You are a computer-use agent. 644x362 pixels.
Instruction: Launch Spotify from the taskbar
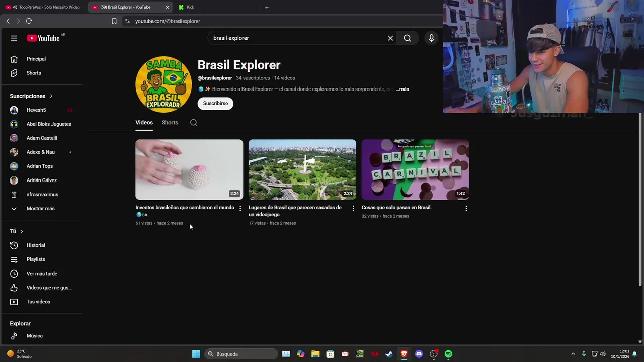(448, 354)
